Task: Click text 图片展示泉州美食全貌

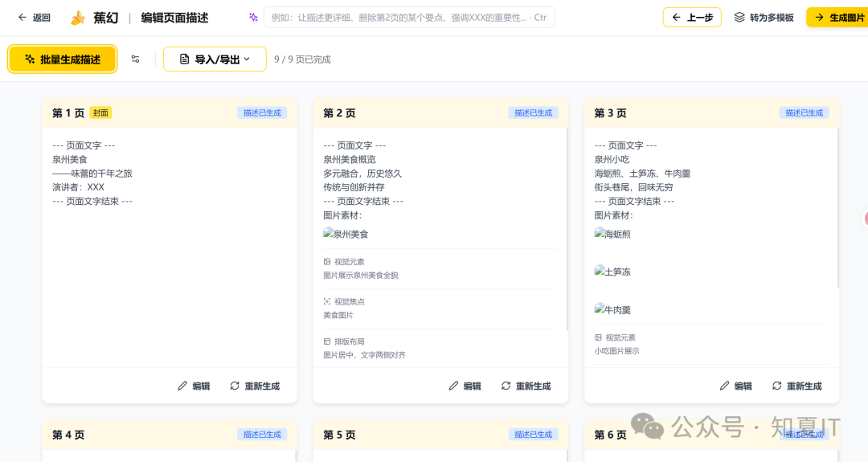Action: (360, 275)
